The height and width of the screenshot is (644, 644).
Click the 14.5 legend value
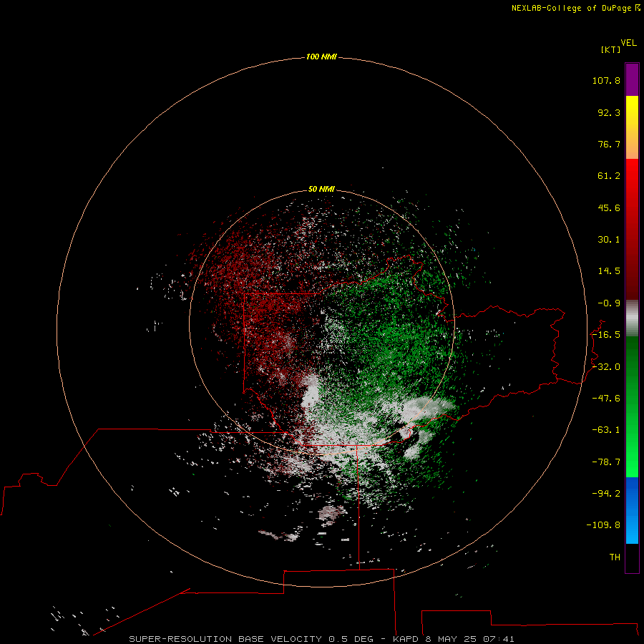coord(609,271)
